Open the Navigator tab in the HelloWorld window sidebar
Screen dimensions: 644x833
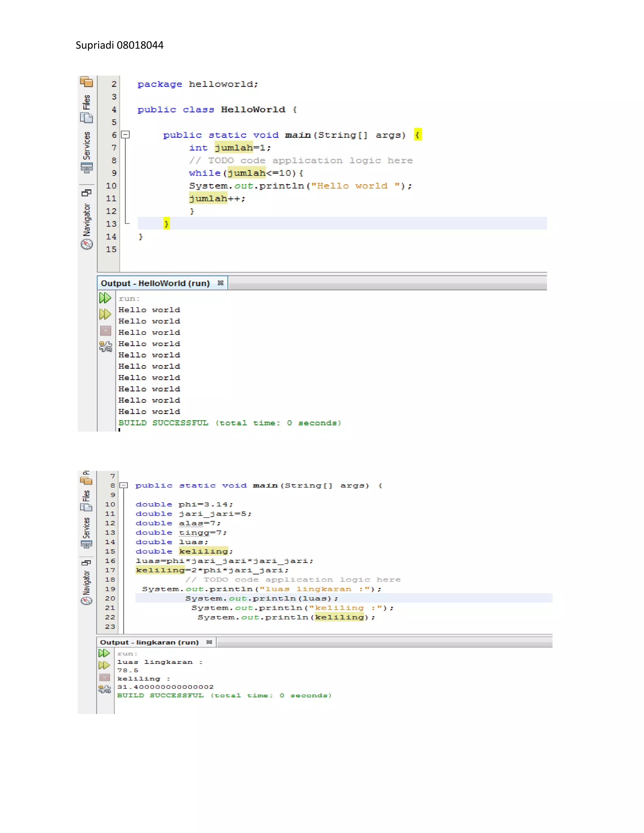86,226
